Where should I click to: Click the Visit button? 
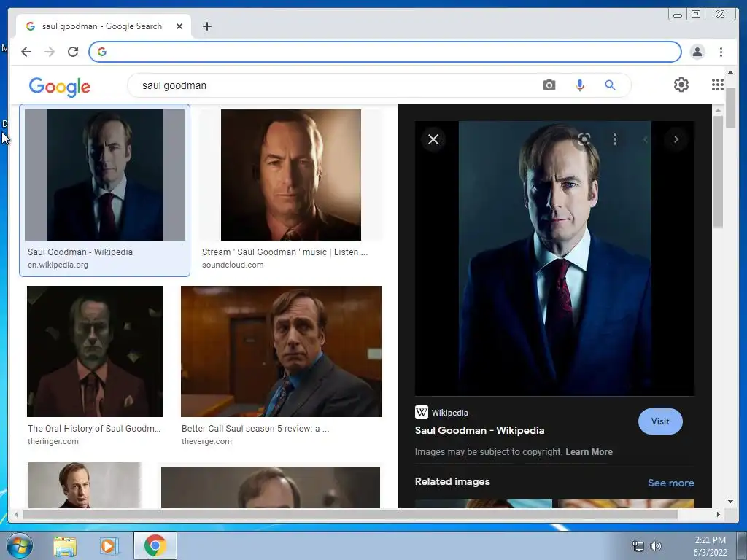tap(659, 421)
